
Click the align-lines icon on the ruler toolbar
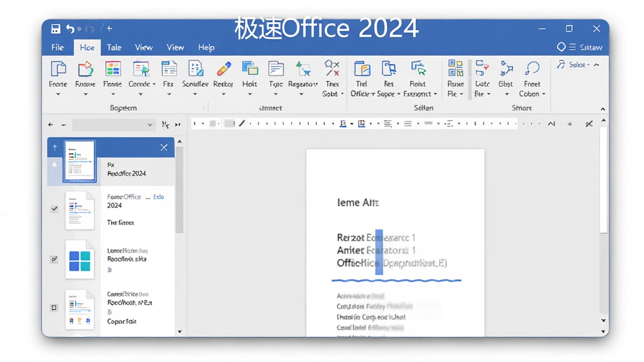pyautogui.click(x=387, y=124)
